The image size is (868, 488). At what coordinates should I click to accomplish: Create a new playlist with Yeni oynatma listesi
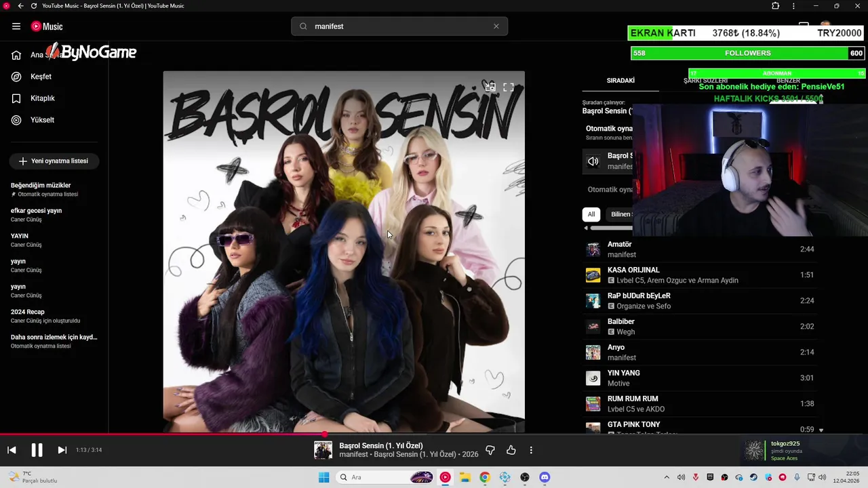54,161
